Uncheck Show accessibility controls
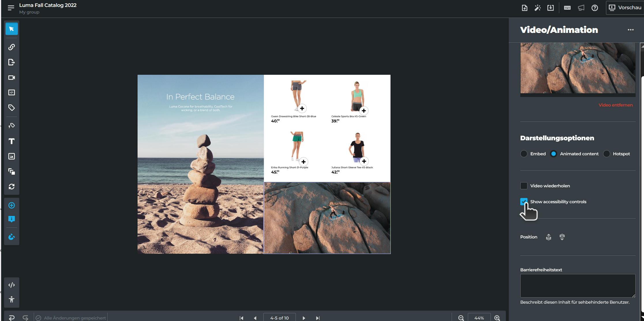The image size is (644, 321). tap(524, 201)
